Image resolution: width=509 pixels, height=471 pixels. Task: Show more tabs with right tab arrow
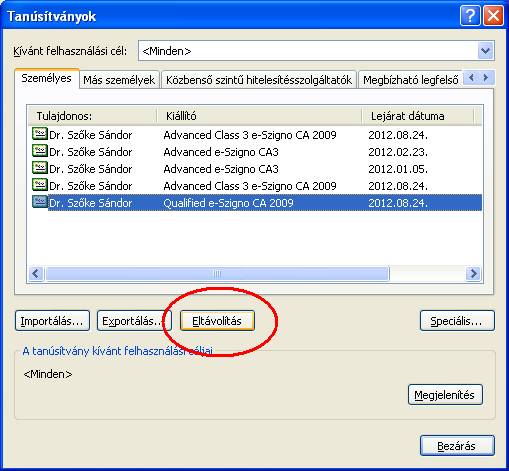coord(486,78)
